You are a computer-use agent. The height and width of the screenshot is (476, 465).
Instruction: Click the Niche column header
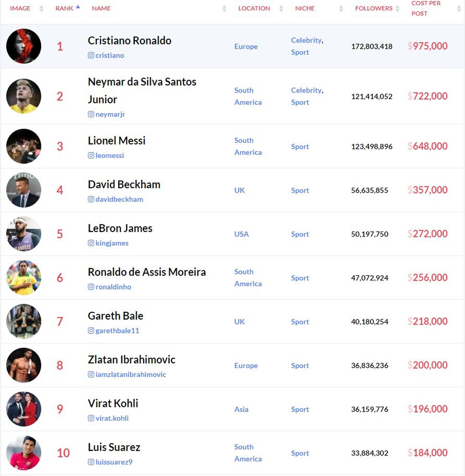coord(305,8)
